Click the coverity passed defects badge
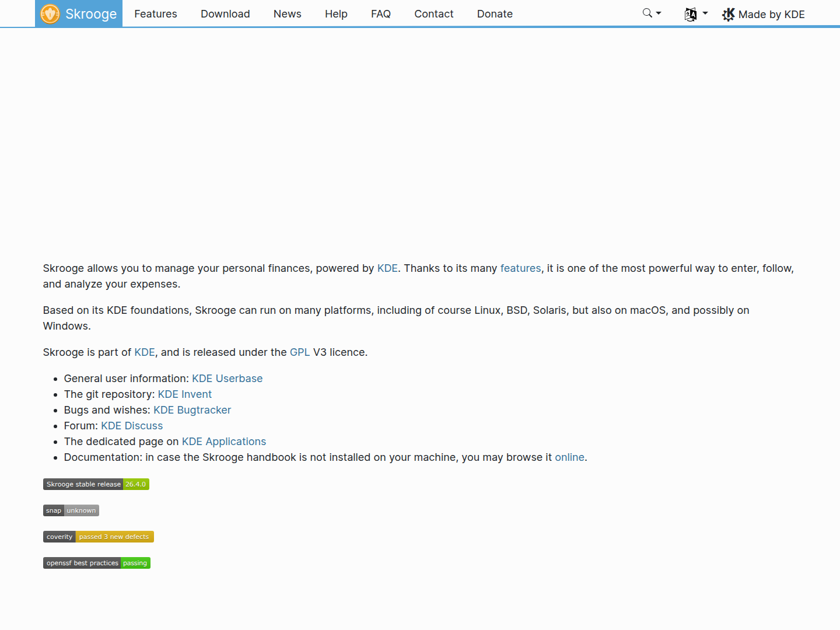Screen dimensions: 840x630 (x=99, y=537)
